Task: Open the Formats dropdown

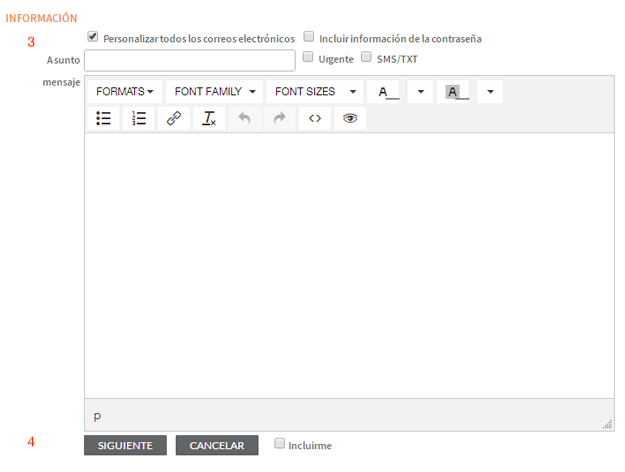Action: (x=125, y=92)
